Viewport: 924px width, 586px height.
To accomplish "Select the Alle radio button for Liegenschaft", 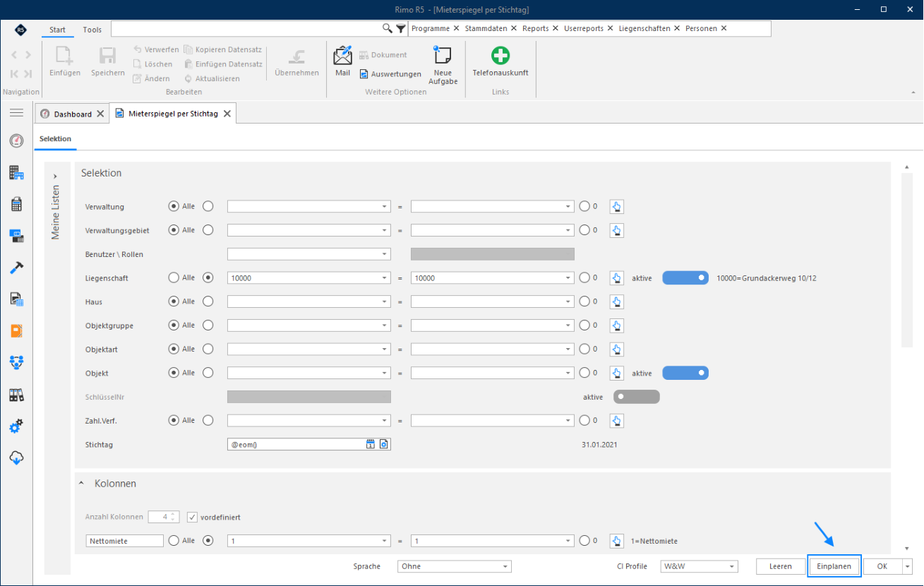I will click(x=174, y=277).
